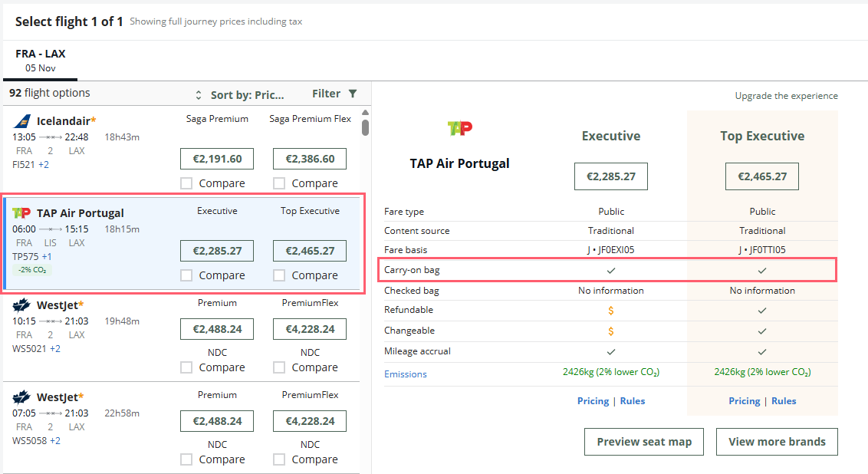Viewport: 868px width, 474px height.
Task: Tick Compare under TAP Top Executive €2,465.27
Action: coord(280,275)
